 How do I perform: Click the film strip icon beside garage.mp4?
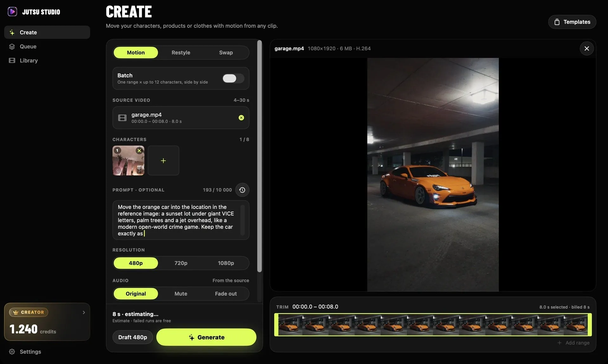click(x=122, y=118)
